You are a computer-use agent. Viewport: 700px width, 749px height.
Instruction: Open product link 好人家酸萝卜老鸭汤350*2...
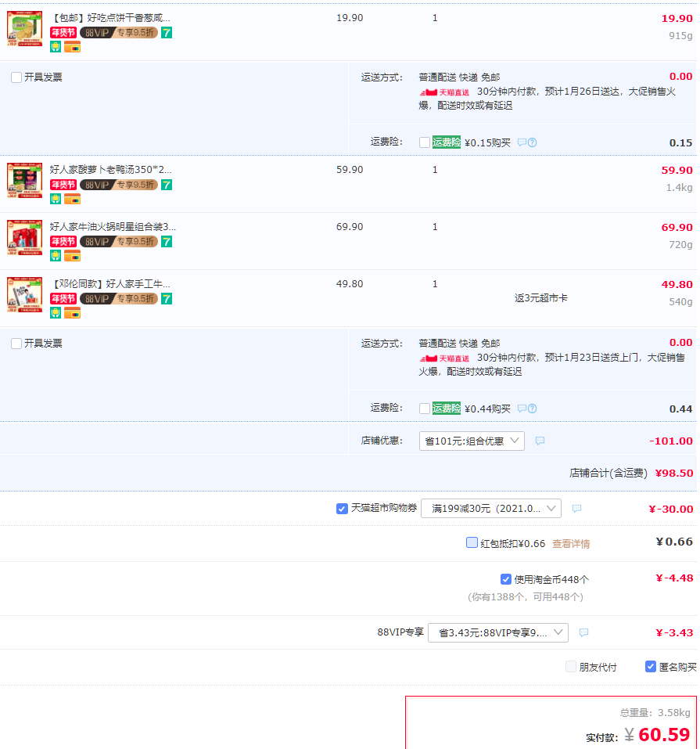tap(111, 170)
